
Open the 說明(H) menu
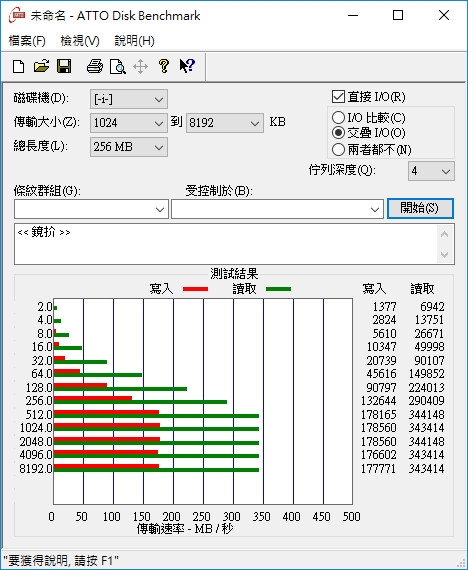point(134,40)
